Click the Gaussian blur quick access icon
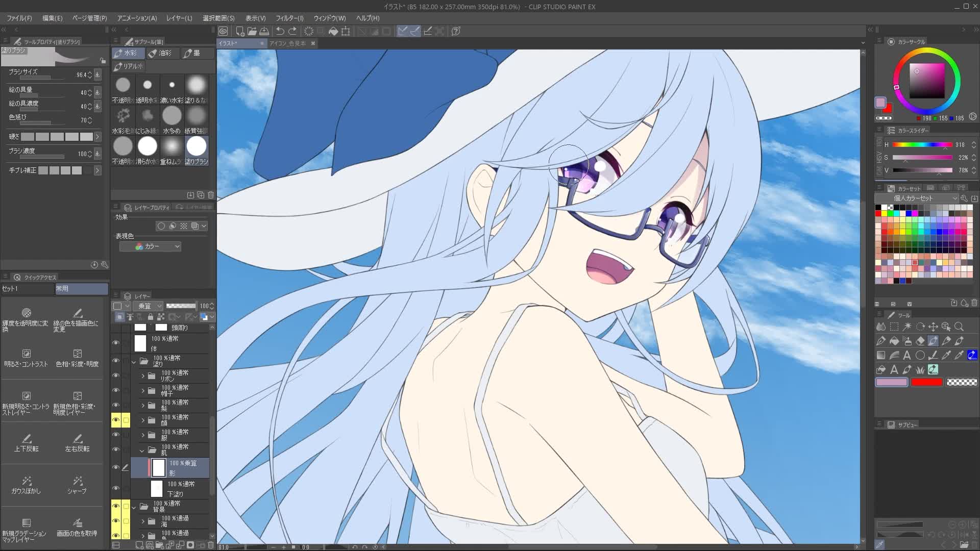 (27, 481)
